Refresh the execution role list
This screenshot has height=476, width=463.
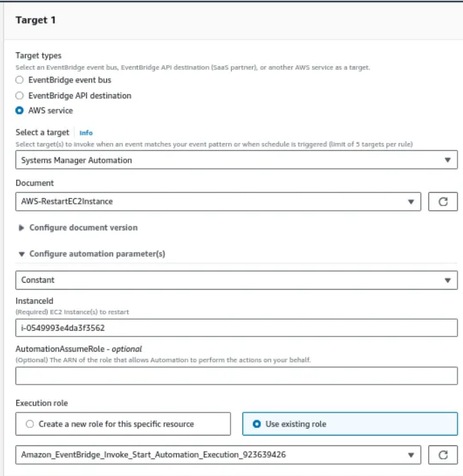(x=443, y=455)
